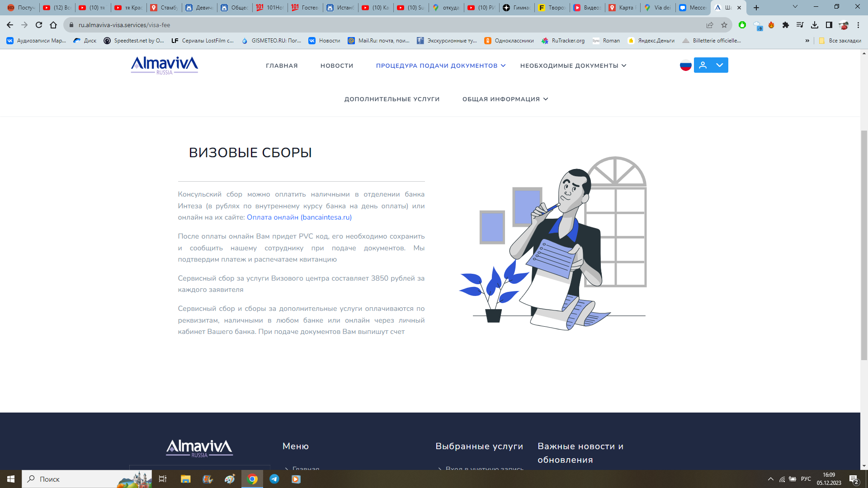The image size is (868, 488).
Task: Go to Главная menu item
Action: tap(282, 66)
